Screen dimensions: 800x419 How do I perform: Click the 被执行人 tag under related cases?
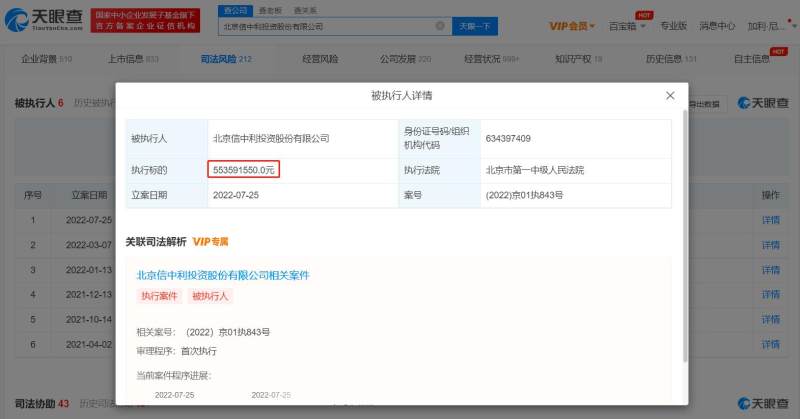click(210, 296)
